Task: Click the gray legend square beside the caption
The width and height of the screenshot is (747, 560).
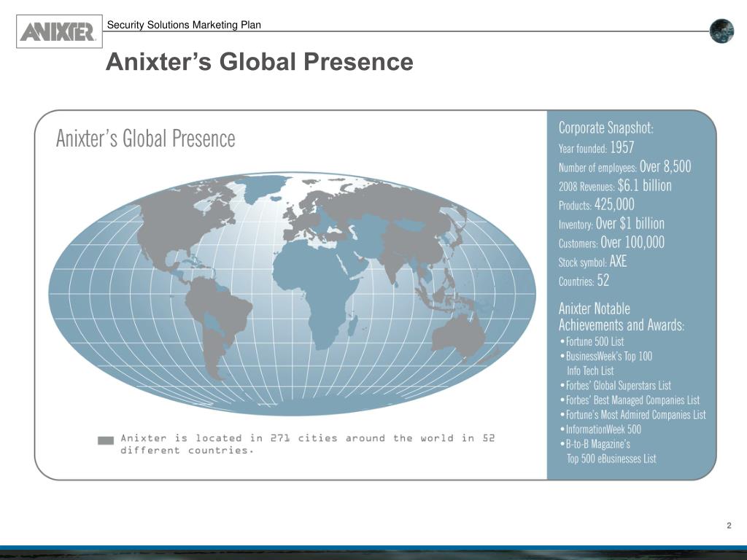Action: point(106,440)
